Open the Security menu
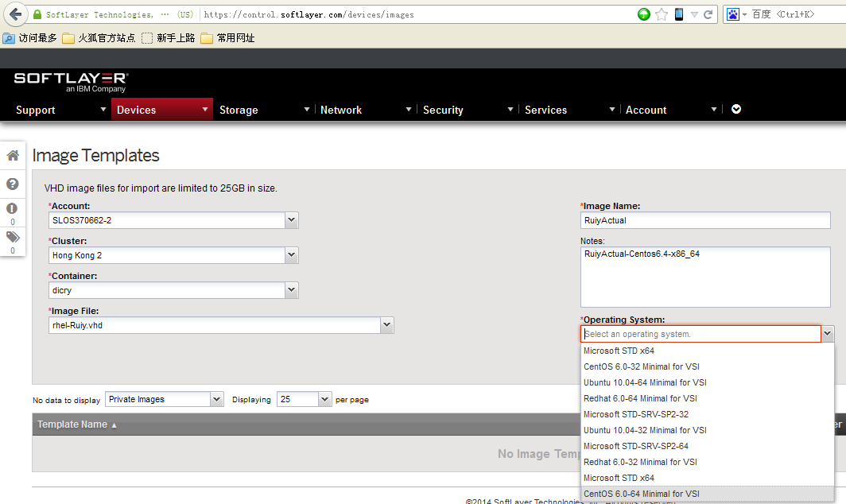Image resolution: width=846 pixels, height=504 pixels. click(443, 110)
